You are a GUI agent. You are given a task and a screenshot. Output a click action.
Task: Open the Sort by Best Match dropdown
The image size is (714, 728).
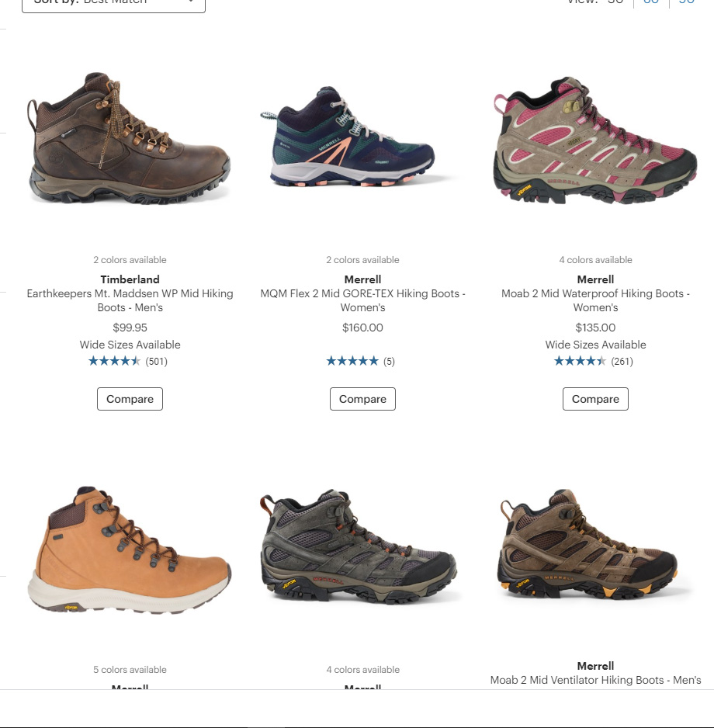[113, 4]
